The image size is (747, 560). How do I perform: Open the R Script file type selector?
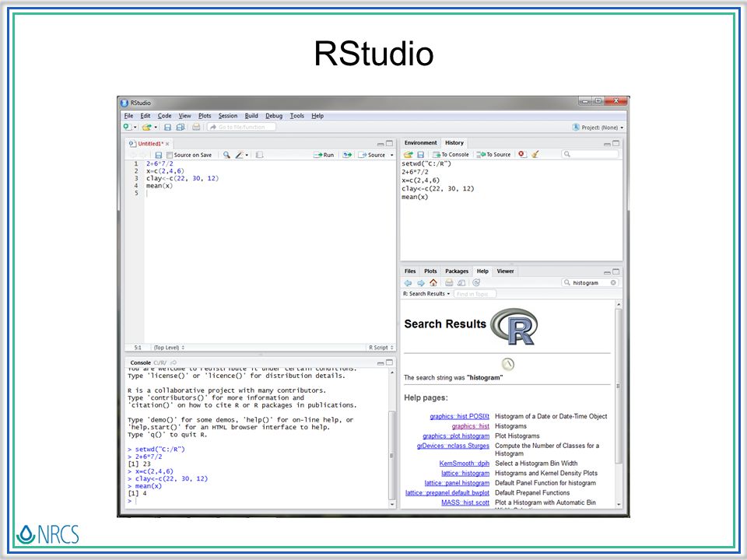(x=381, y=348)
